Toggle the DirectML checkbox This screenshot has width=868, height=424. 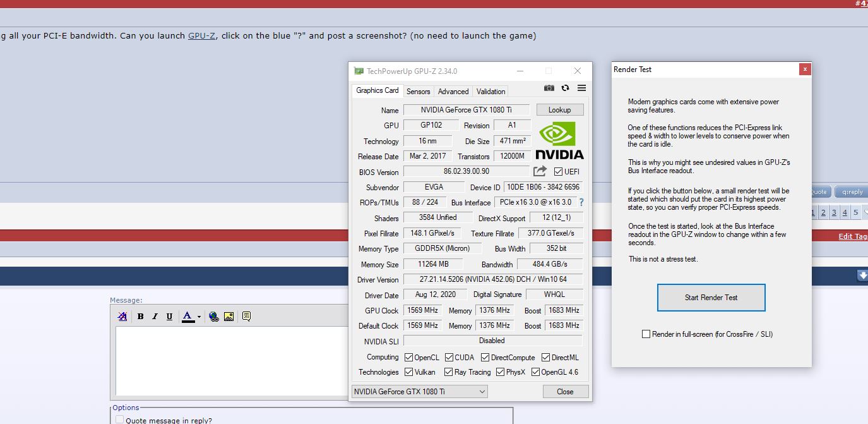tap(546, 358)
